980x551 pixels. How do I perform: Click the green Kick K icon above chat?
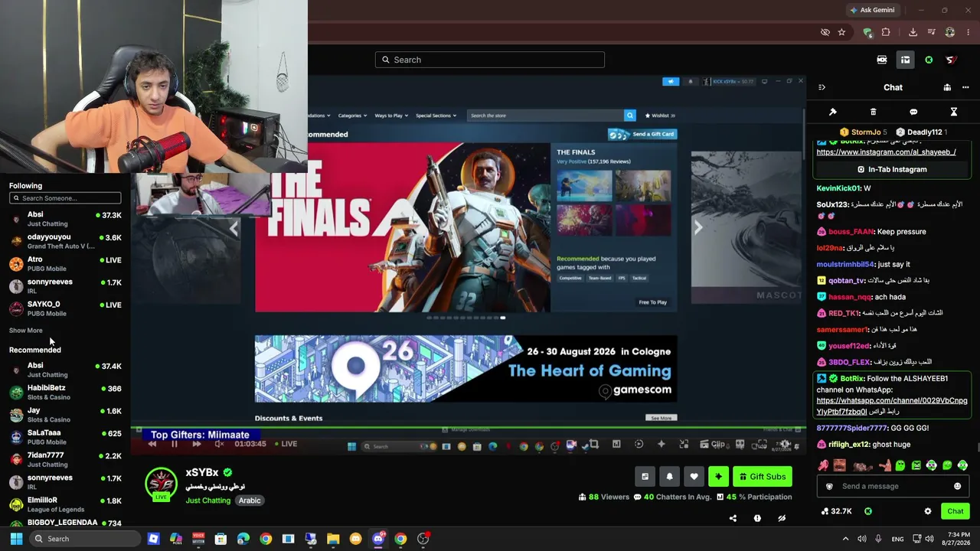click(929, 60)
